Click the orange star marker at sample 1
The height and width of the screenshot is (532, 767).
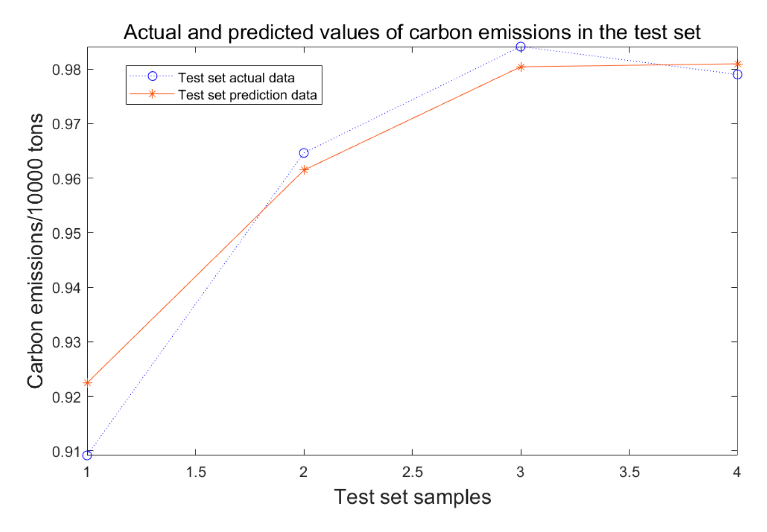[87, 382]
